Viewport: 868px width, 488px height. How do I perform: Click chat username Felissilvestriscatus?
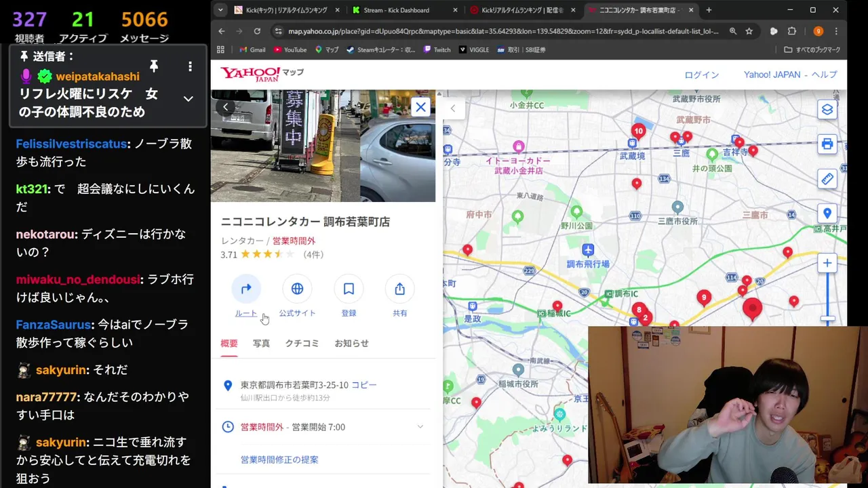(x=72, y=144)
